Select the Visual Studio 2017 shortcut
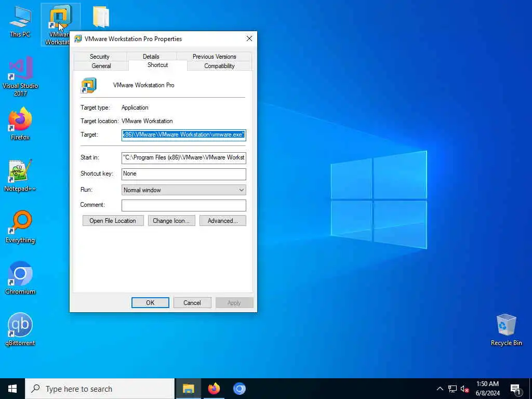 tap(20, 76)
